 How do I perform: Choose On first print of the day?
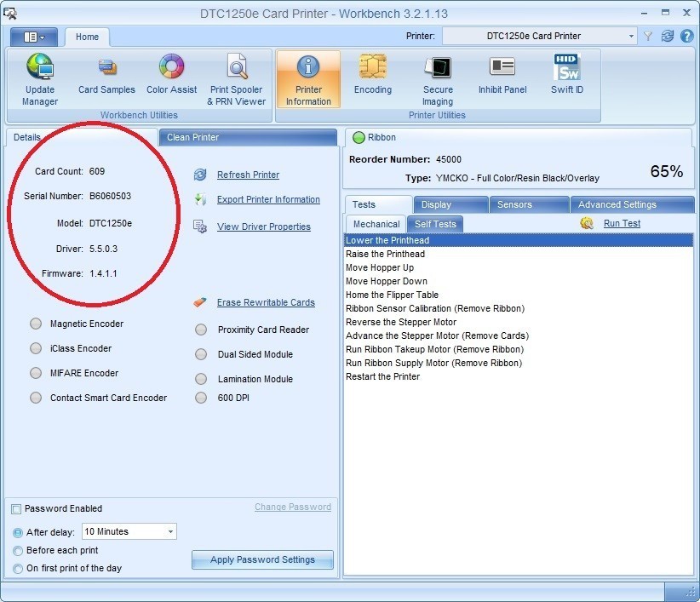(18, 568)
